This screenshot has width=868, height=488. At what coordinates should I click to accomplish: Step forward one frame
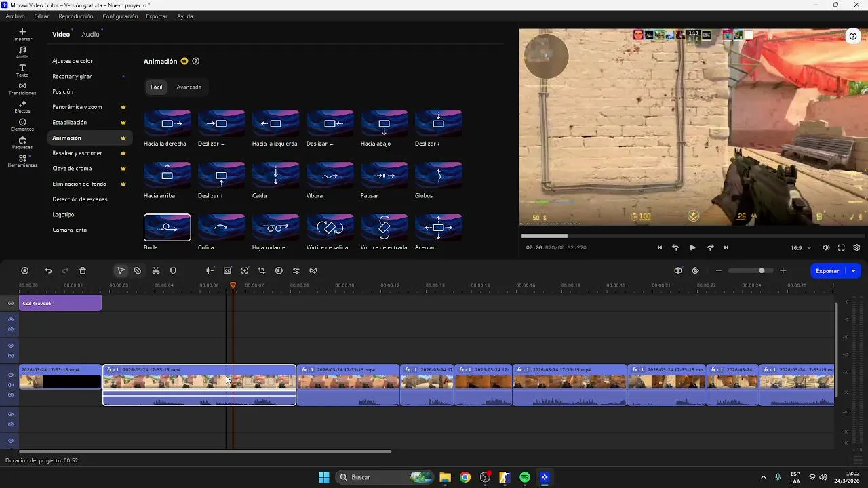(710, 248)
